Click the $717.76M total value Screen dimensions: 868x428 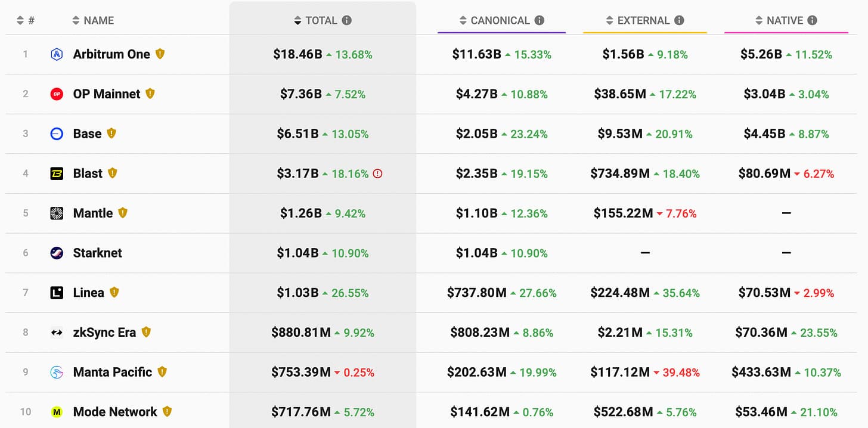(x=301, y=412)
